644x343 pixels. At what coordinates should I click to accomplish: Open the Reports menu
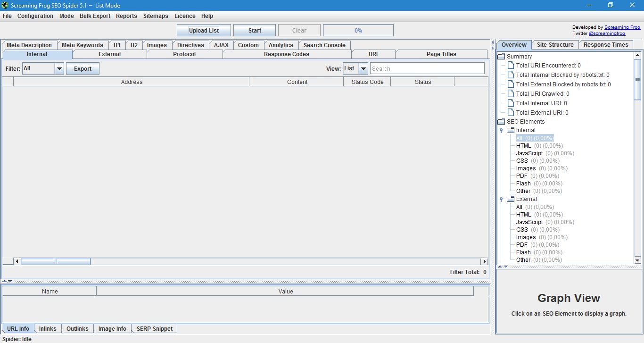pyautogui.click(x=126, y=16)
